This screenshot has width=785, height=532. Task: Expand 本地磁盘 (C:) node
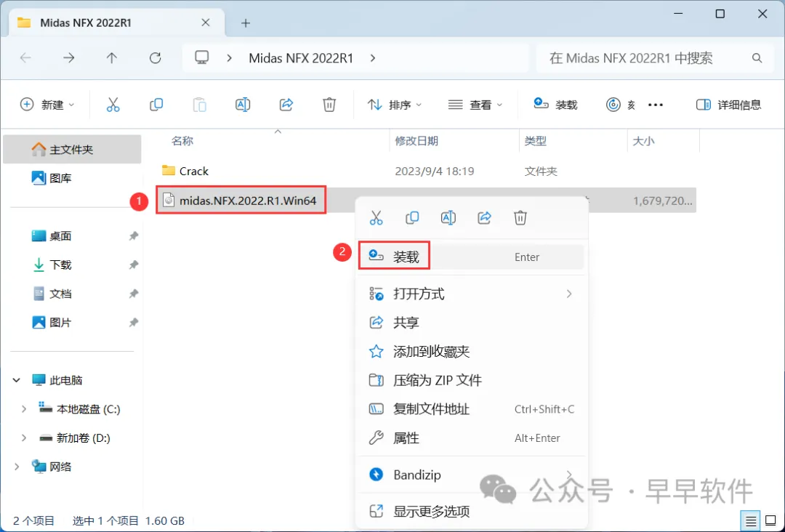23,409
